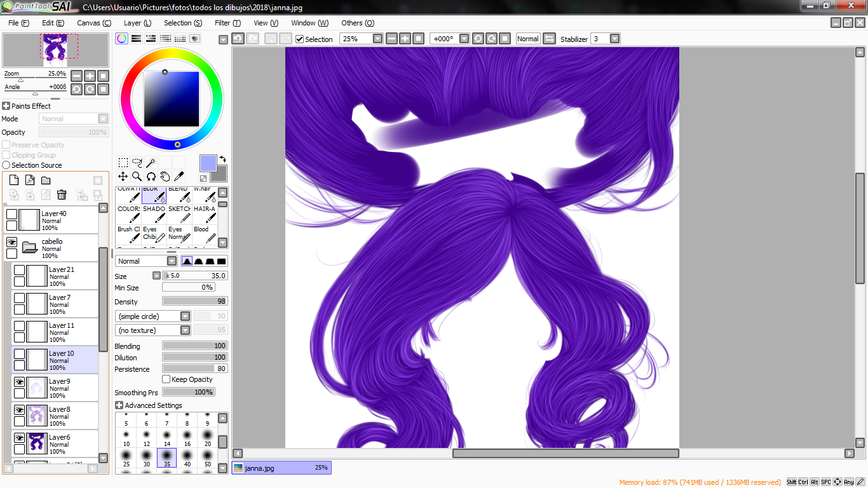
Task: Select the Magic Wand tool
Action: click(151, 163)
